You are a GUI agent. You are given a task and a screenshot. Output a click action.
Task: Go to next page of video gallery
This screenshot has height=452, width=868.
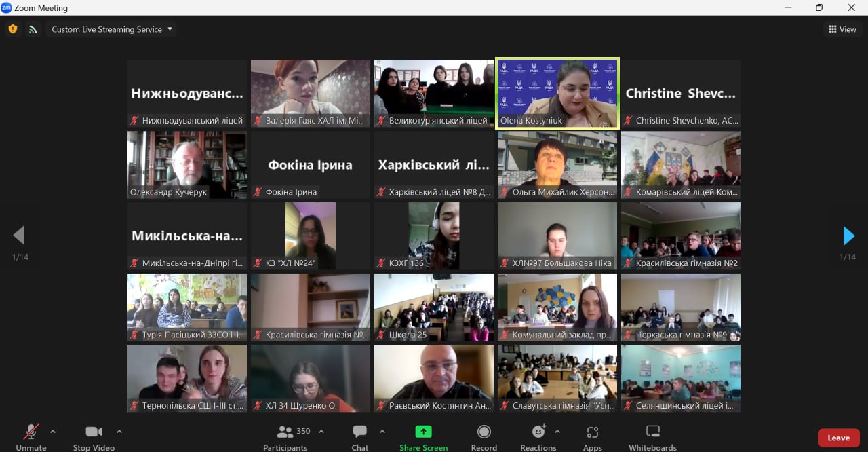click(x=848, y=236)
